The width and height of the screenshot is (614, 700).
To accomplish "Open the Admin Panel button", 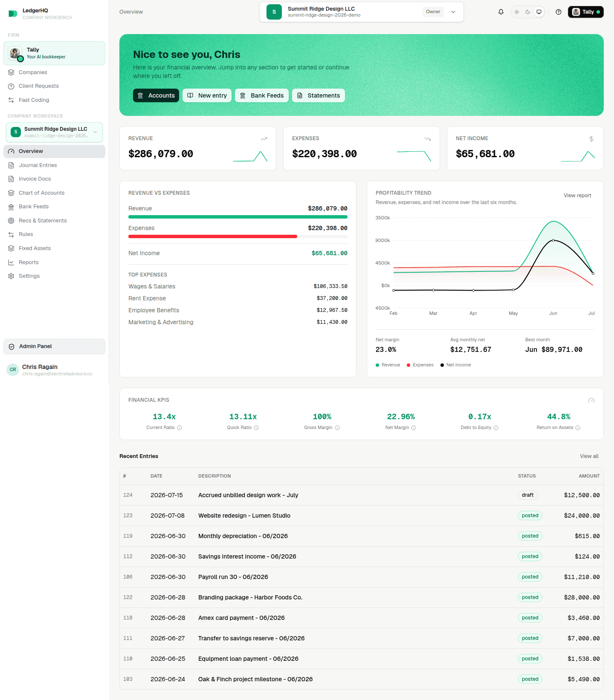I will [x=54, y=346].
